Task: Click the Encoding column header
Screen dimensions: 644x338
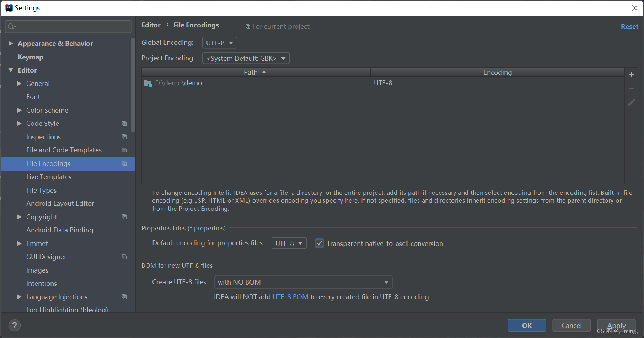Action: [x=497, y=72]
